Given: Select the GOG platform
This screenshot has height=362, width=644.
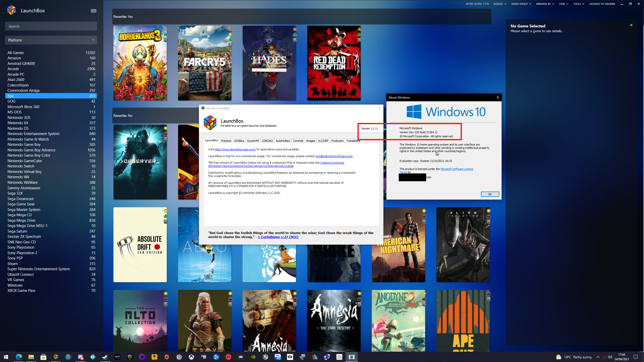Looking at the screenshot, I should click(51, 101).
